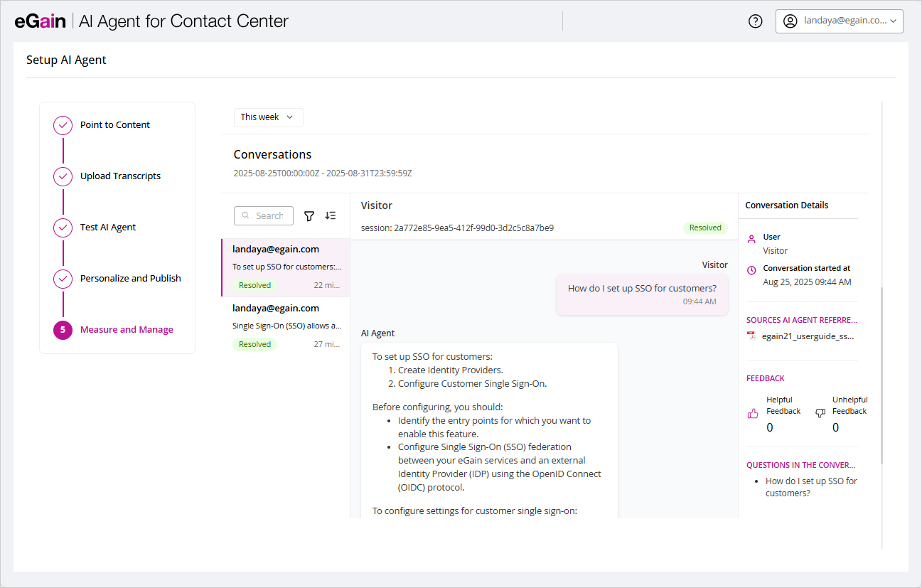This screenshot has width=922, height=588.
Task: Select the first conversation about SSO setup
Action: 286,267
